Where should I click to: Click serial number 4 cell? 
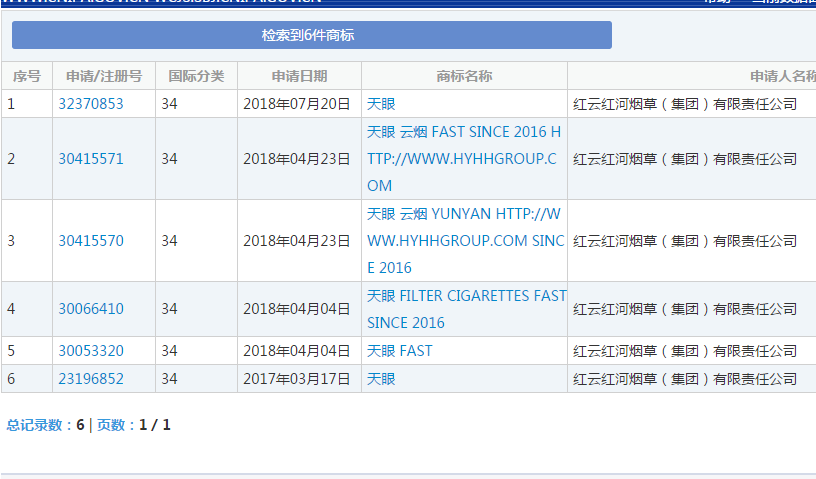[x=27, y=309]
